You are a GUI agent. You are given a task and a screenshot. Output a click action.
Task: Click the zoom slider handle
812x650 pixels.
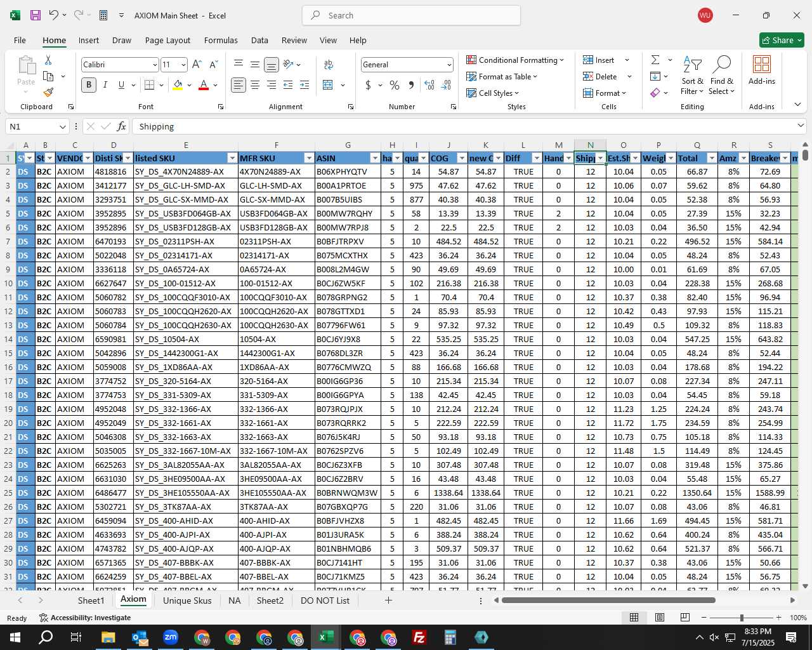click(x=742, y=618)
